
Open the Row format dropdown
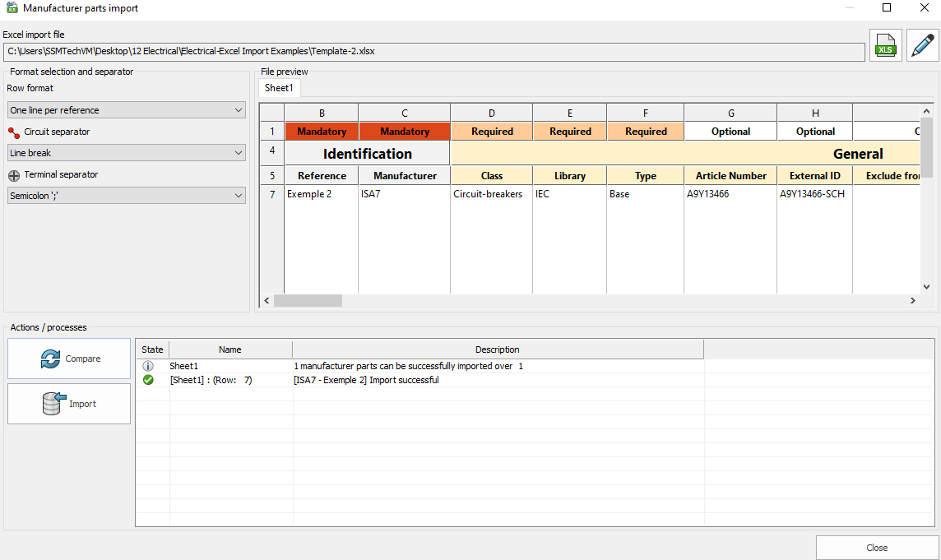tap(127, 110)
